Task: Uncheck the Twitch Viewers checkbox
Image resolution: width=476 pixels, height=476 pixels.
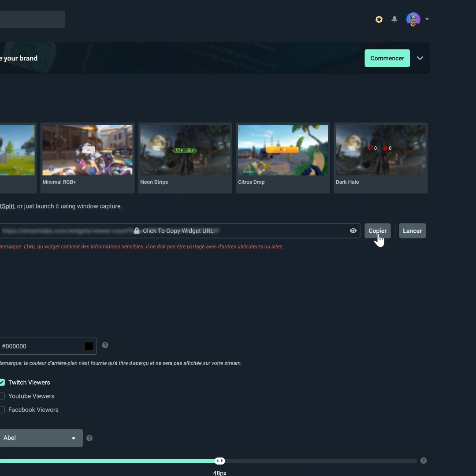Action: coord(2,382)
